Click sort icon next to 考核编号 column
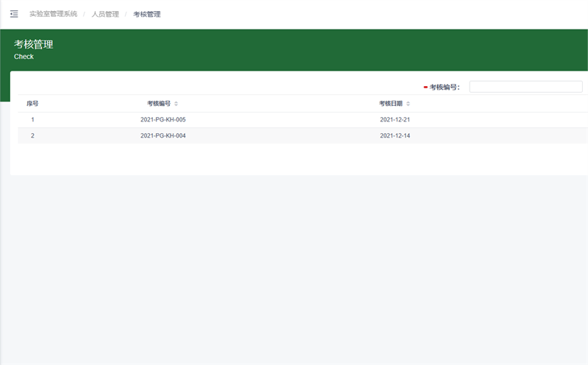Viewport: 588px width, 365px height. 176,104
